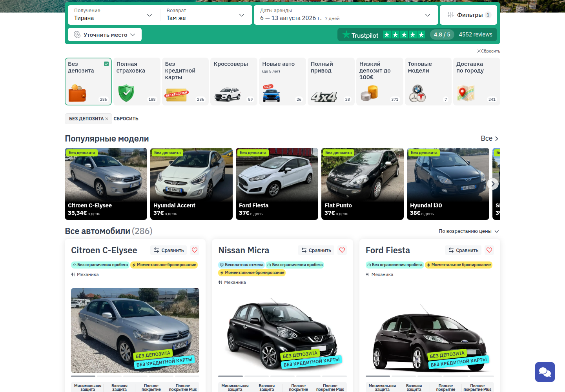
Task: Click the map pin icon for Доставка по городу
Action: tap(466, 93)
